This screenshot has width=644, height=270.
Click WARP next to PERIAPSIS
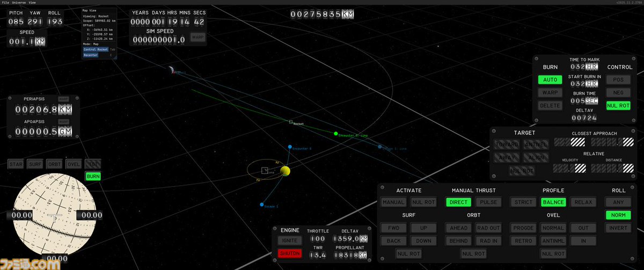[63, 99]
